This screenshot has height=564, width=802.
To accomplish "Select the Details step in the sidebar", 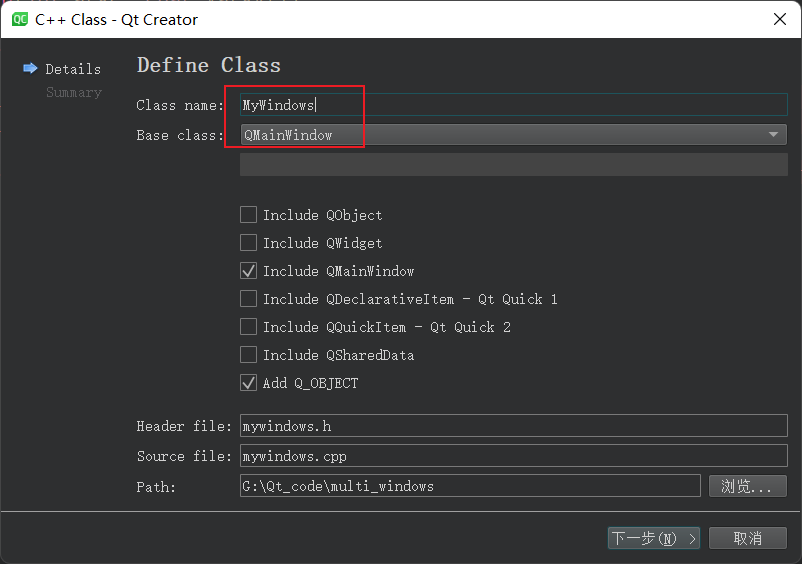I will pos(73,69).
